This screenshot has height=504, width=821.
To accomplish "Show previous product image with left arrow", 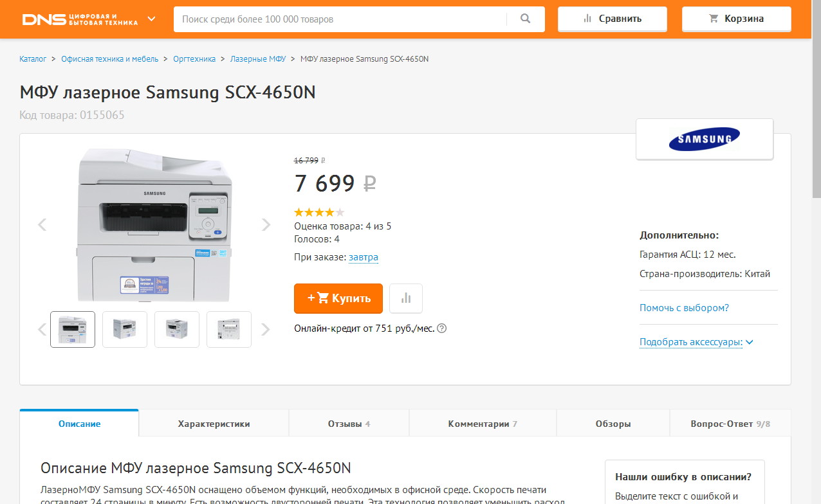I will click(42, 224).
